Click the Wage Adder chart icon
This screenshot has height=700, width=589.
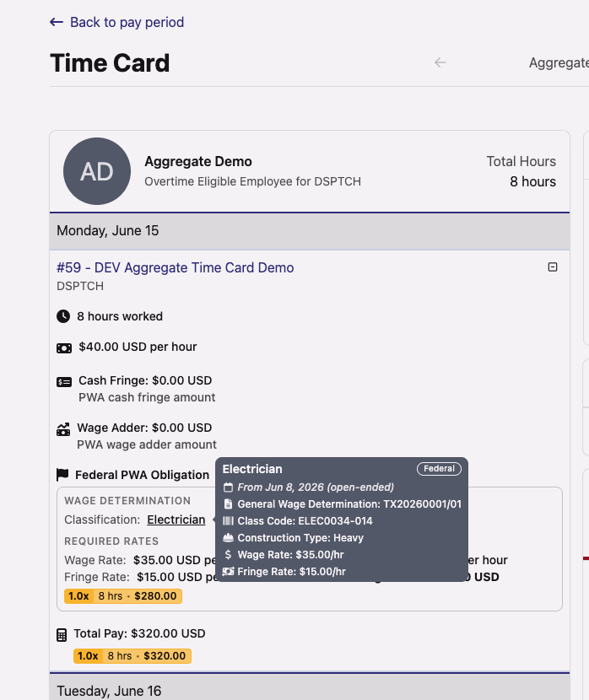coord(63,429)
